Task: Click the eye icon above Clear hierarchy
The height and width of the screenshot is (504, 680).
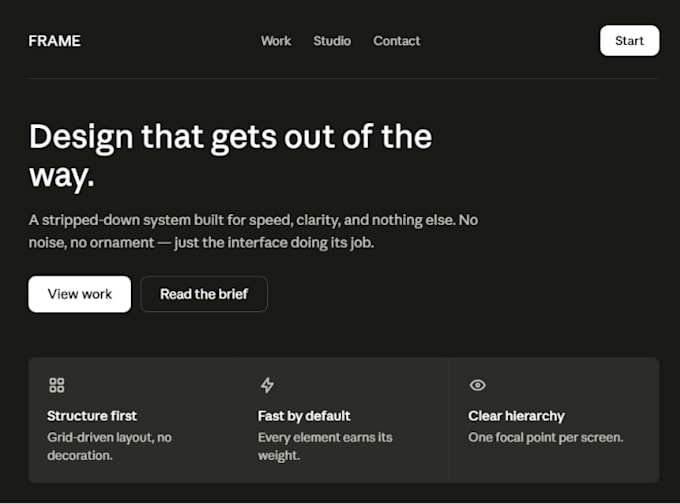Action: click(x=477, y=385)
